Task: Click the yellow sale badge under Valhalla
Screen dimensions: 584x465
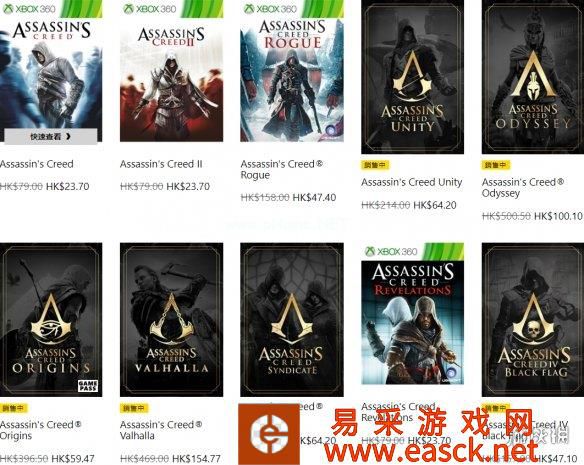Action: 134,408
